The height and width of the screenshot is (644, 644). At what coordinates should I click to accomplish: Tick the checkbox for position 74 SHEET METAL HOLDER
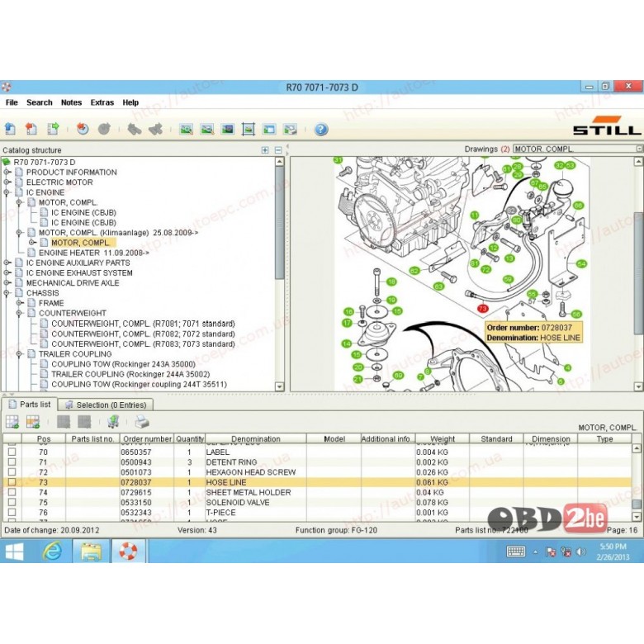click(12, 492)
